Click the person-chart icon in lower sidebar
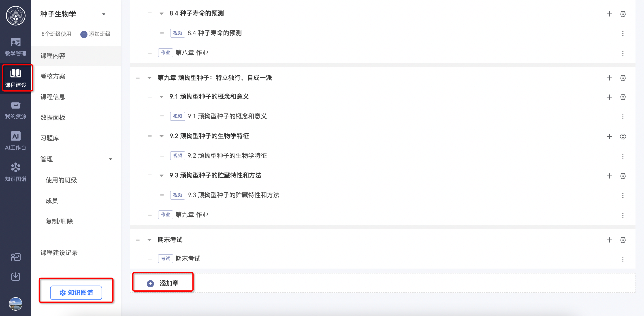 tap(15, 257)
